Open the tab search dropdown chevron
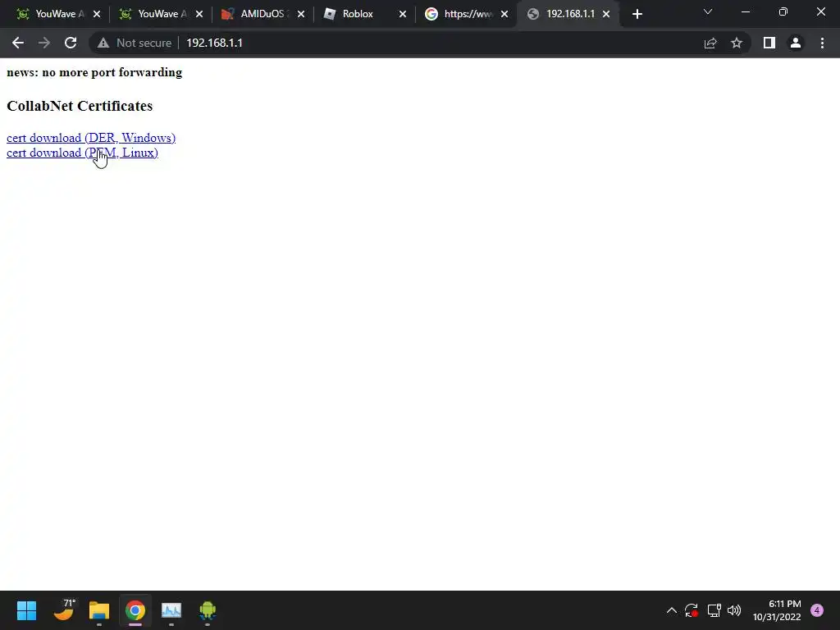 point(708,11)
